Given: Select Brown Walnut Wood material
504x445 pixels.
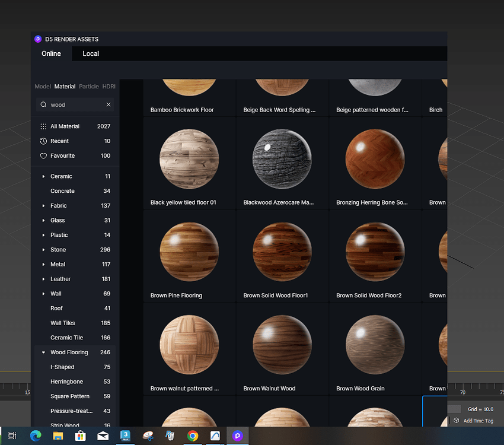Looking at the screenshot, I should (282, 349).
